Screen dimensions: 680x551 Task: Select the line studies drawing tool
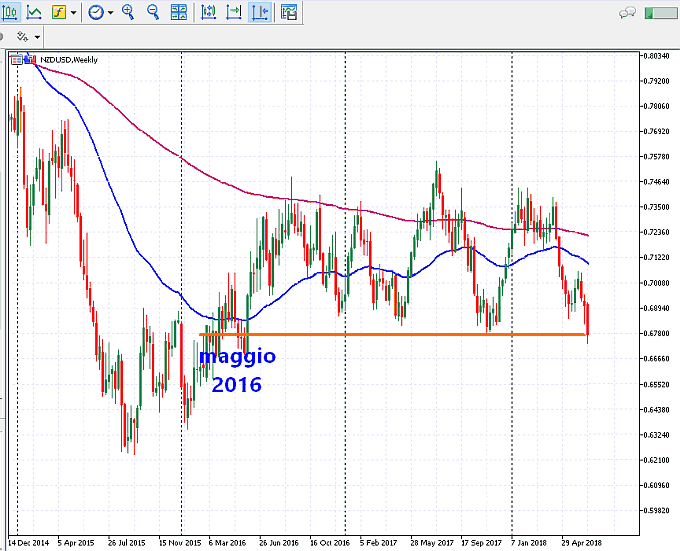pyautogui.click(x=22, y=36)
